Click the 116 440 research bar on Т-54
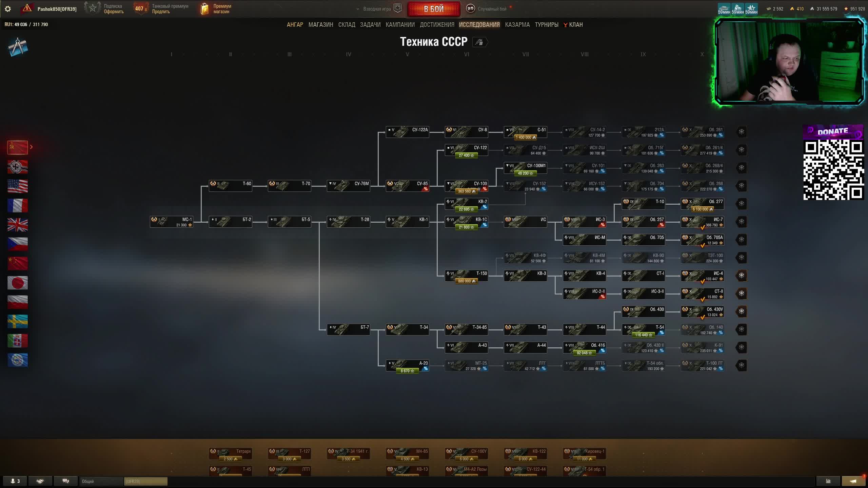 tap(643, 335)
